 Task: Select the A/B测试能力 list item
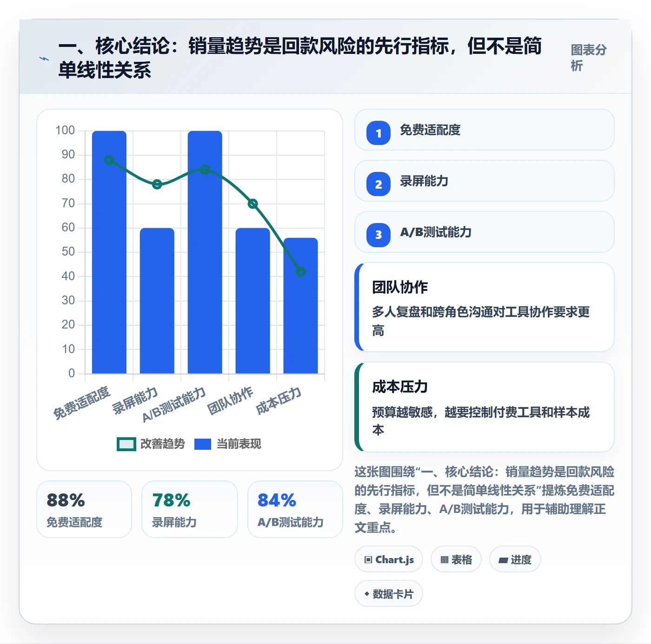coord(485,232)
